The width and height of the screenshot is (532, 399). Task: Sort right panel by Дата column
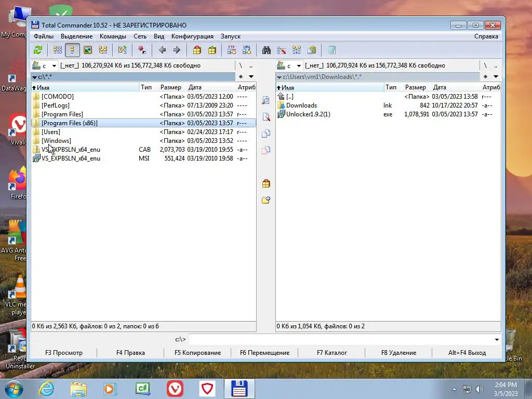click(x=456, y=87)
